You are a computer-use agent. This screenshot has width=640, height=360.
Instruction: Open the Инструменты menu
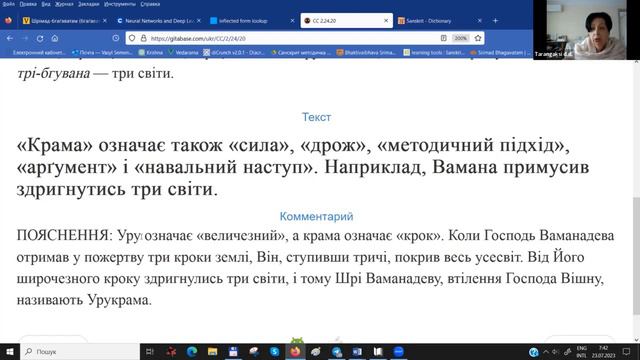tap(120, 4)
